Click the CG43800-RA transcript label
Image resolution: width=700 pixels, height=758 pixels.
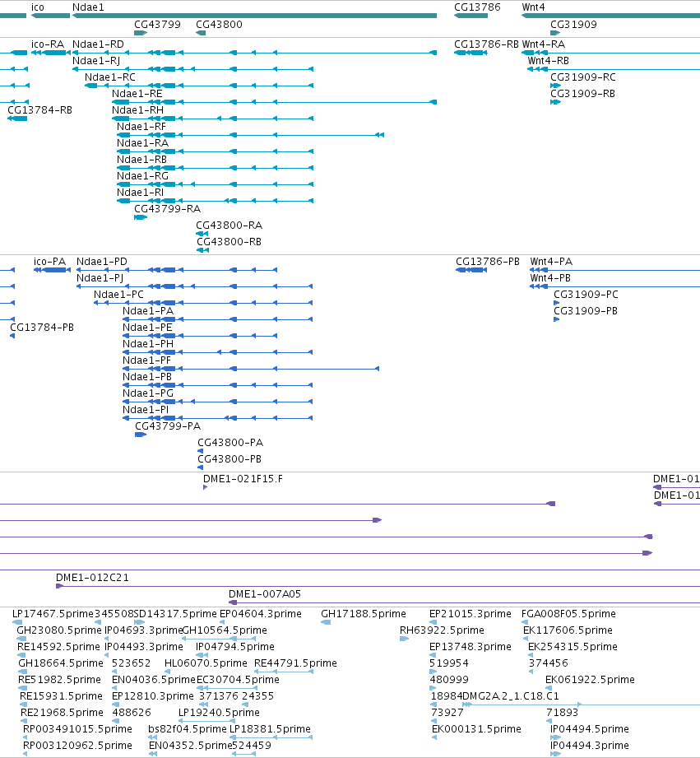pos(229,226)
